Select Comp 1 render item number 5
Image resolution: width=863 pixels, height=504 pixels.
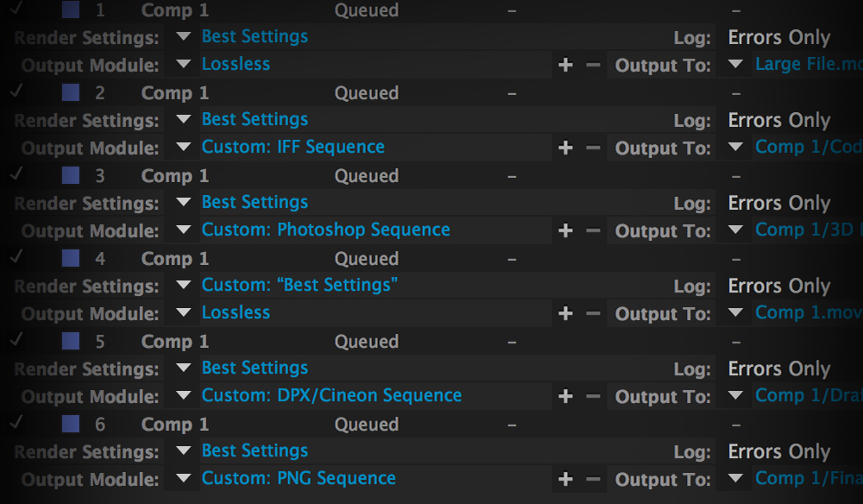click(x=174, y=341)
